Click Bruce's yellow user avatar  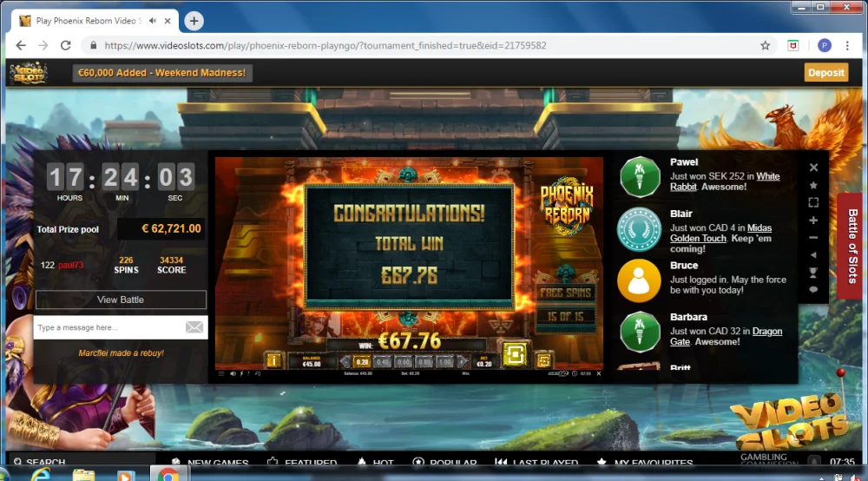coord(640,280)
